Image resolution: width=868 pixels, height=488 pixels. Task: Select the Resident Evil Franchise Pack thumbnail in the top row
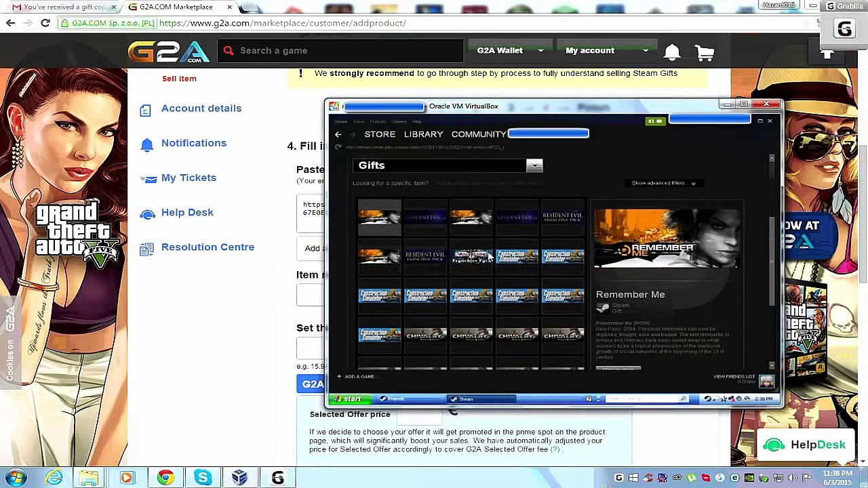[563, 217]
